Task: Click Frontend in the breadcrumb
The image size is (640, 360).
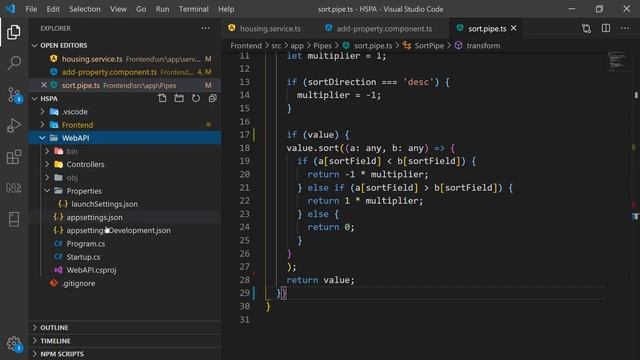Action: (x=246, y=46)
